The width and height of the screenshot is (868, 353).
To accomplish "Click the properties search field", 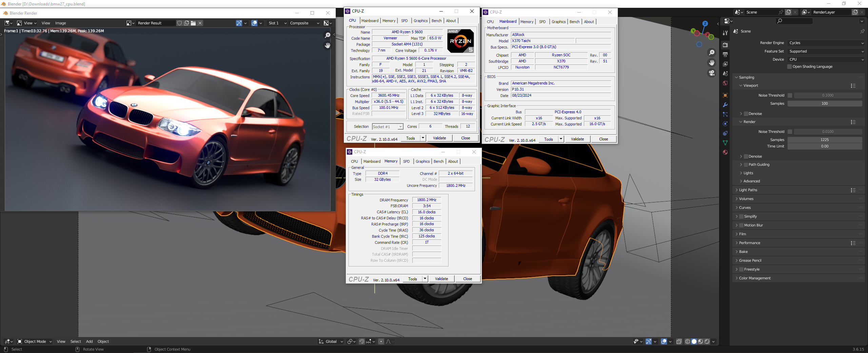I will coord(794,21).
